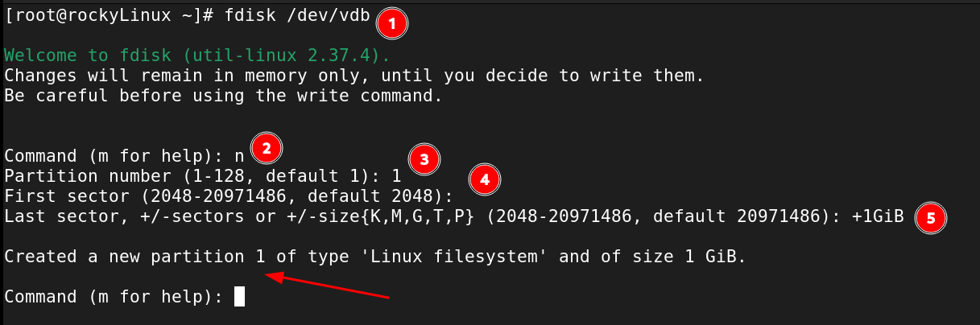Click the 'Partition number (1-128, default 1)' prompt

coord(192,176)
